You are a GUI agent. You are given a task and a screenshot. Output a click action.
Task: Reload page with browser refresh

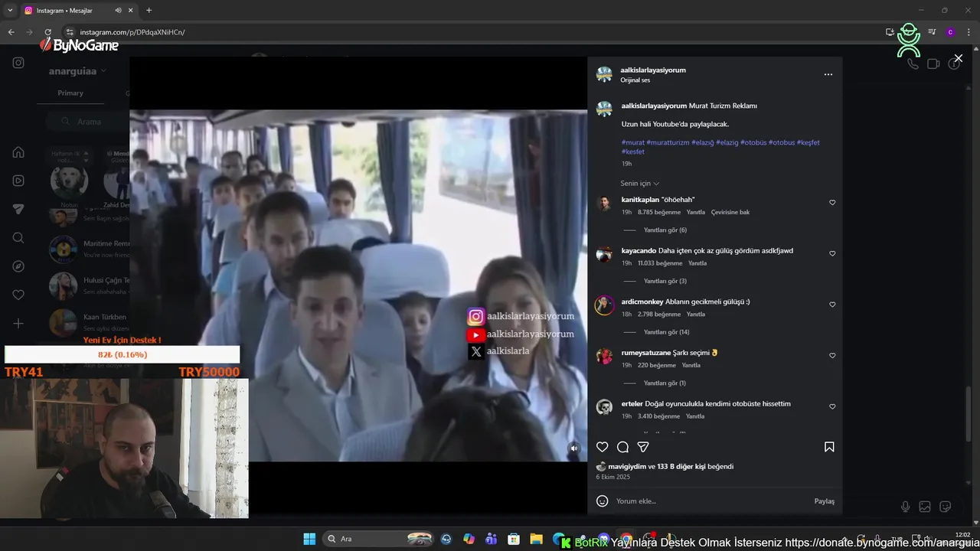(47, 32)
